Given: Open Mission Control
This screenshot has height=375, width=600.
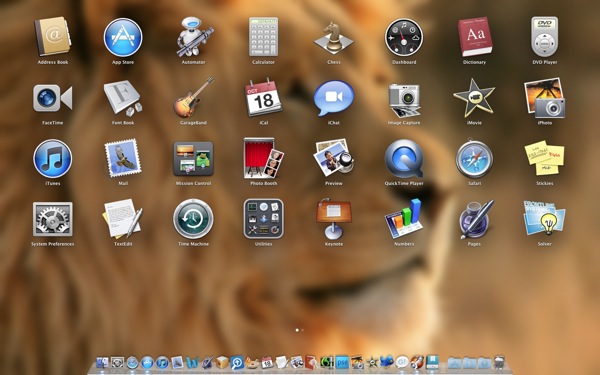Looking at the screenshot, I should pyautogui.click(x=194, y=159).
